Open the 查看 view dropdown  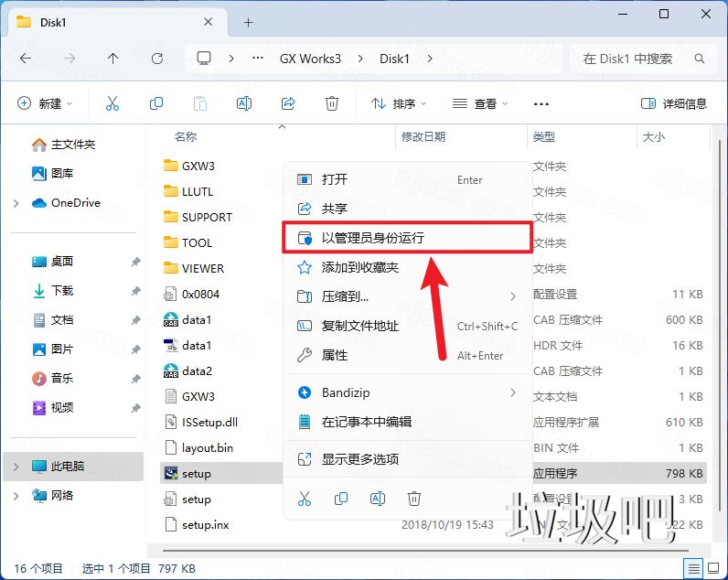pyautogui.click(x=480, y=103)
